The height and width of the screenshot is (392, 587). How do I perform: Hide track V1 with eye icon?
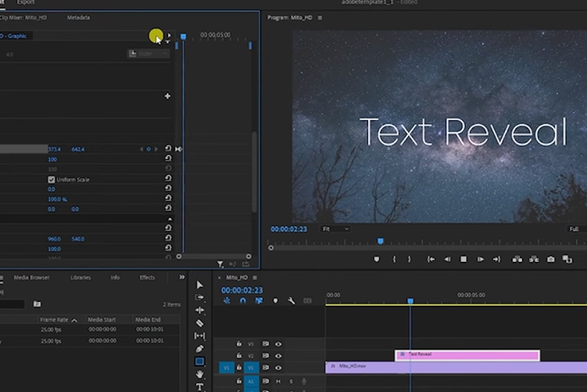(278, 368)
